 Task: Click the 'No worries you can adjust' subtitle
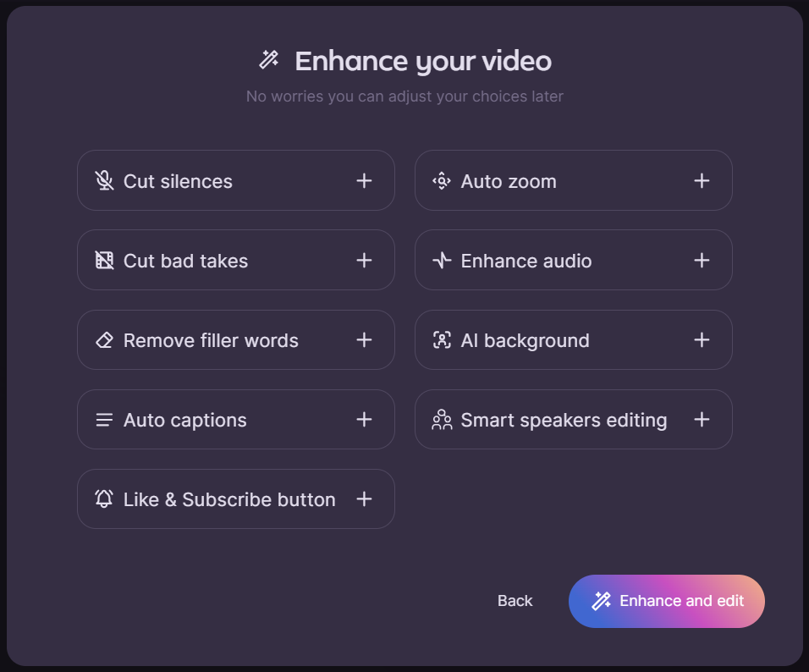coord(404,96)
